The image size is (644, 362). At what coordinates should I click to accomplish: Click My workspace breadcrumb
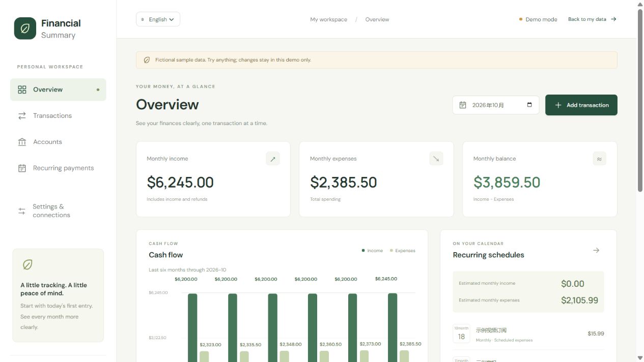click(x=328, y=19)
